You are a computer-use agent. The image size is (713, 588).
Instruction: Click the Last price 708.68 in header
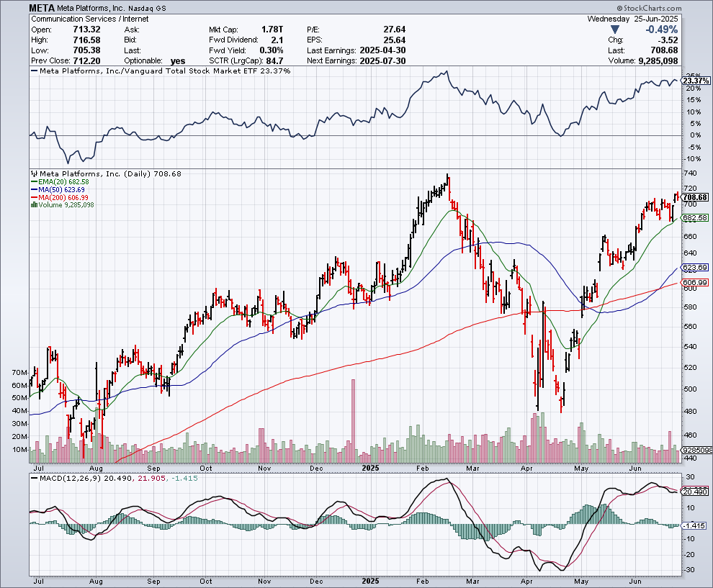(x=664, y=50)
